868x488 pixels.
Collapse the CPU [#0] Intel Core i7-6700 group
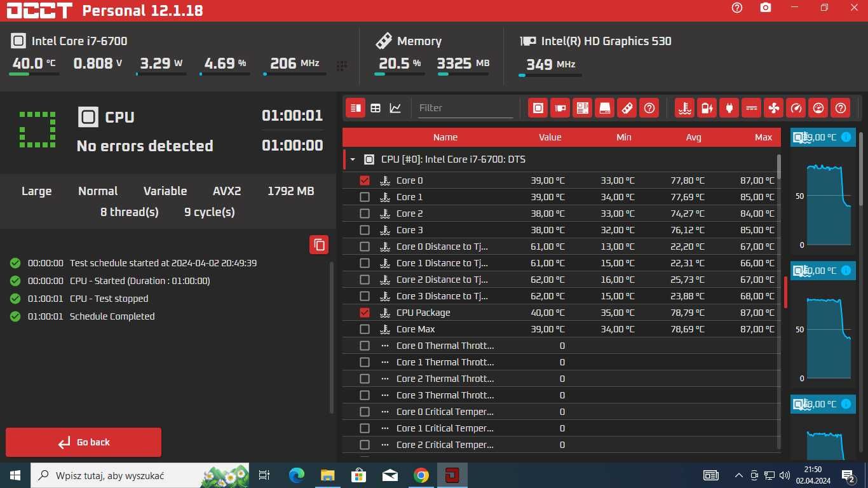pos(353,159)
